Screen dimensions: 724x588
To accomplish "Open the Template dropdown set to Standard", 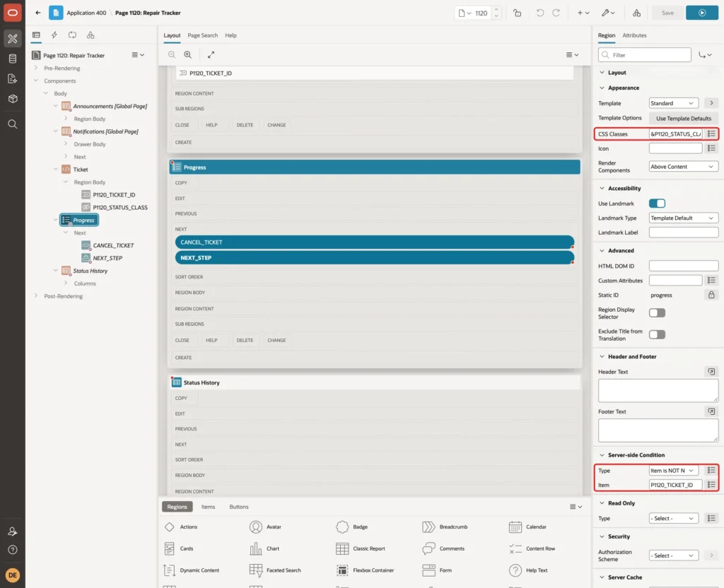I will 673,103.
